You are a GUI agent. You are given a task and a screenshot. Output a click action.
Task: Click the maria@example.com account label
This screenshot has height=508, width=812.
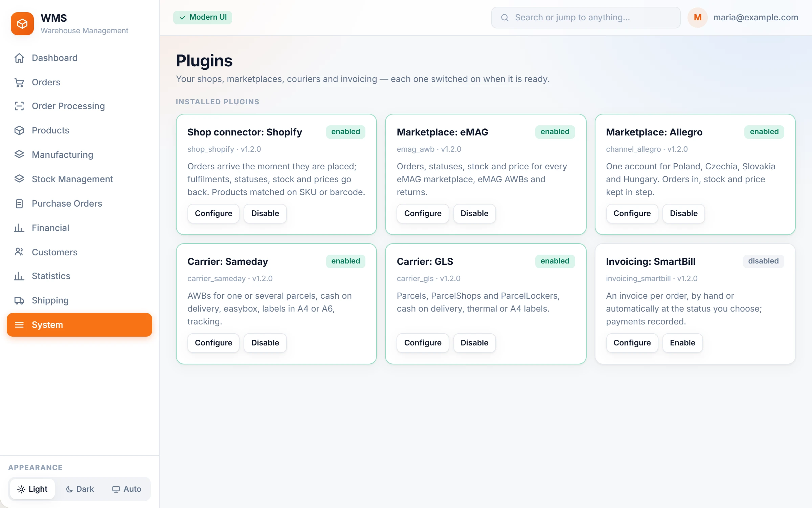[x=755, y=18]
